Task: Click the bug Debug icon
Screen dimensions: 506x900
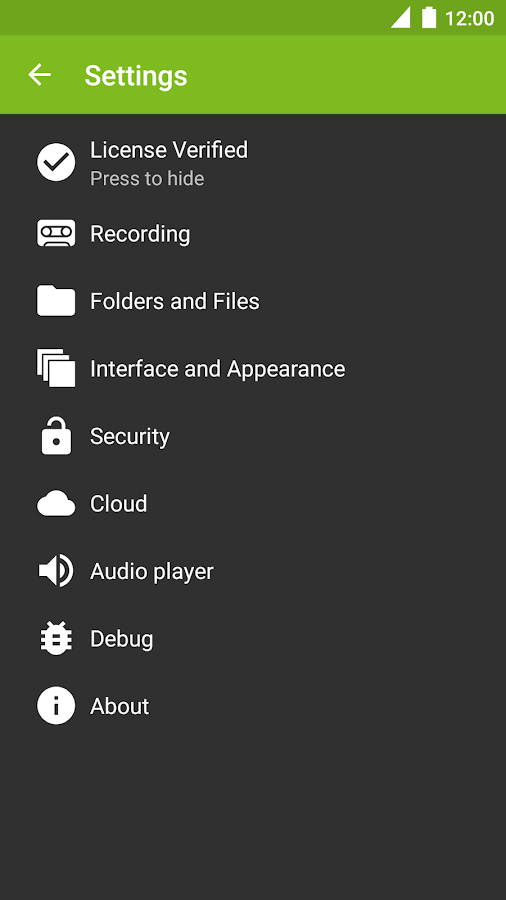Action: click(56, 638)
